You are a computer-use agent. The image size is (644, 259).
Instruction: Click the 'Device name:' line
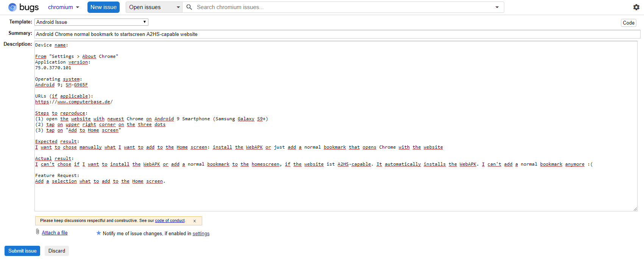(51, 45)
